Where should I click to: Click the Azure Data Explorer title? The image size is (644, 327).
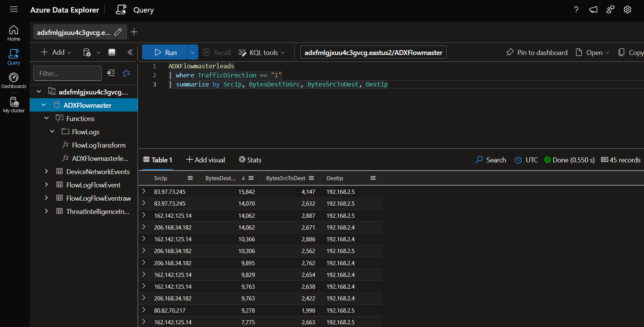65,10
